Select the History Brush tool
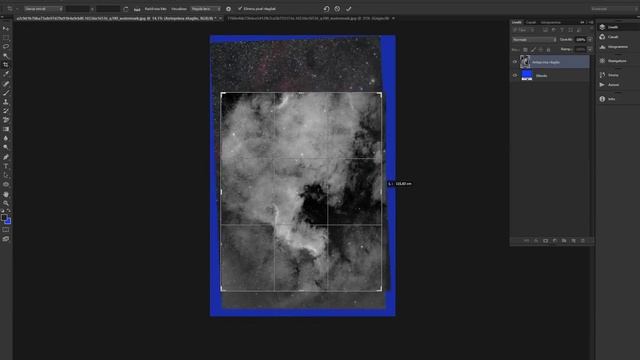 (6, 111)
